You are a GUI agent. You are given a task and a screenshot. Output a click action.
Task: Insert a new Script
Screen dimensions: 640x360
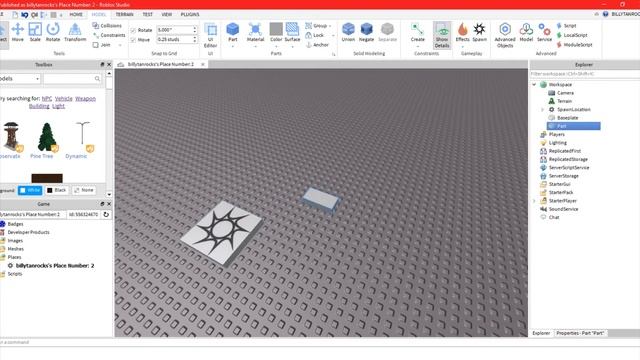pyautogui.click(x=566, y=26)
